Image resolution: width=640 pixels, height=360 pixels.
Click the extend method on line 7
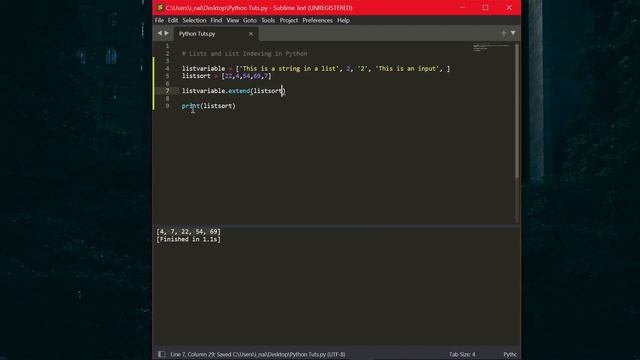pos(239,91)
